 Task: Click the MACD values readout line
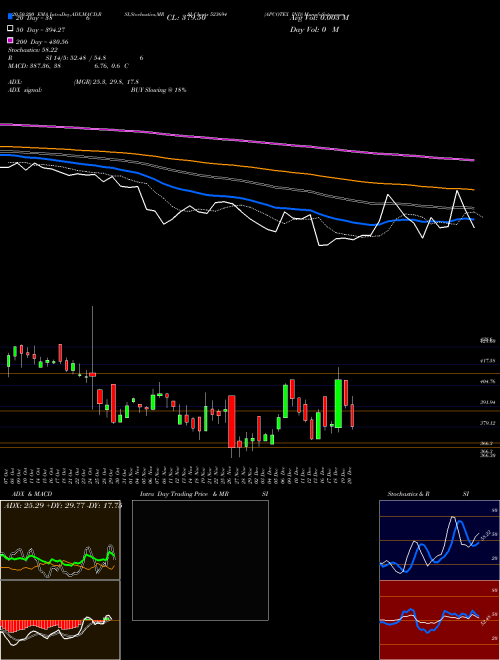click(69, 66)
